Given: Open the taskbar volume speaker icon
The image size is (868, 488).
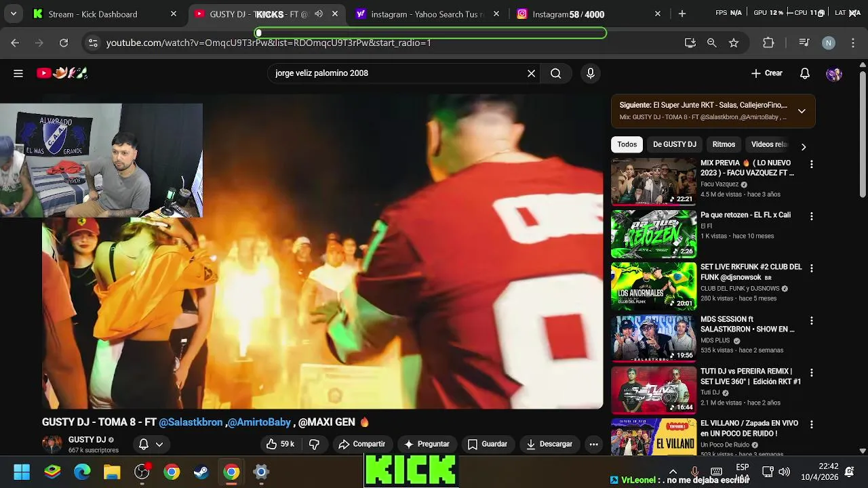Looking at the screenshot, I should pos(785,472).
